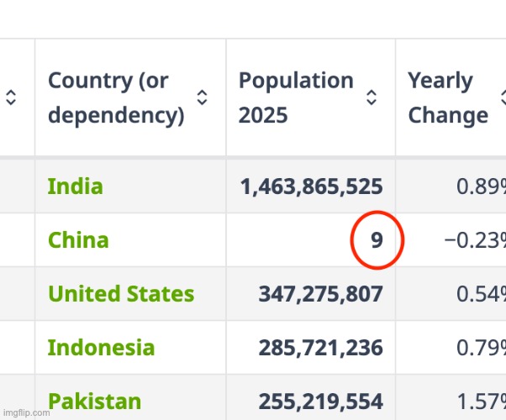Image resolution: width=506 pixels, height=420 pixels.
Task: Select Pakistan's population value 255,219,554
Action: pos(320,402)
